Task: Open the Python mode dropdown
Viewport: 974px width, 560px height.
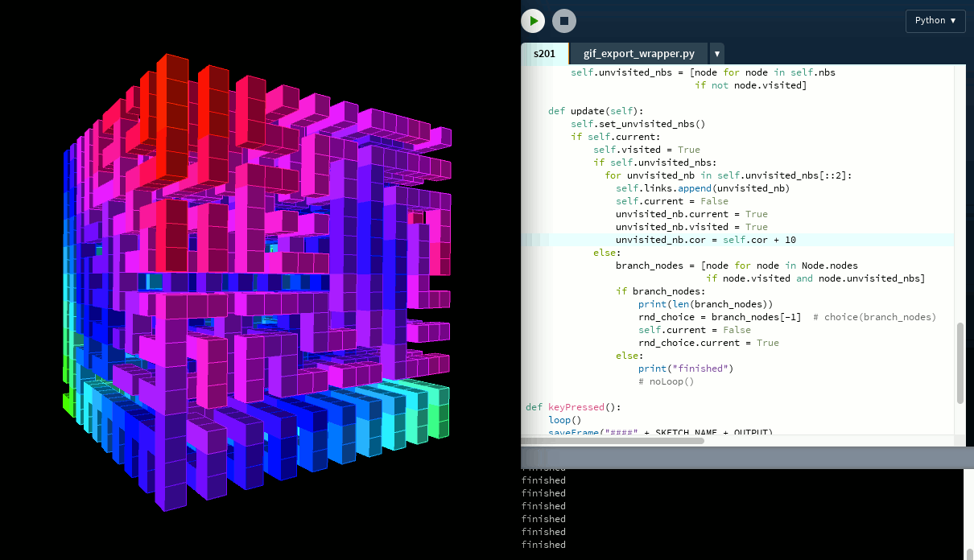Action: pos(935,21)
